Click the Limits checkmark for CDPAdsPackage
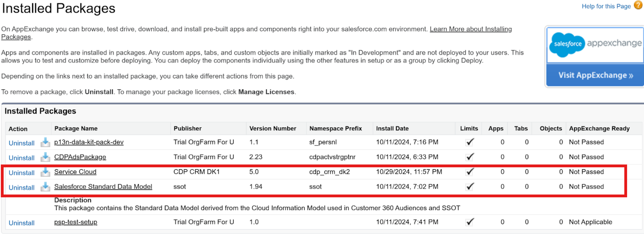Screen dimensions: 644x234 pyautogui.click(x=470, y=157)
